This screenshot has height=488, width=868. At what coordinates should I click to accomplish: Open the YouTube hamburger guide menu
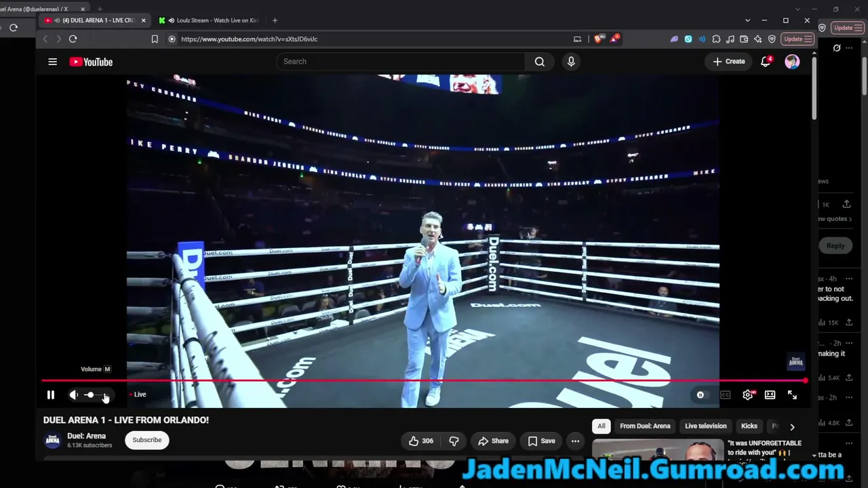(52, 62)
